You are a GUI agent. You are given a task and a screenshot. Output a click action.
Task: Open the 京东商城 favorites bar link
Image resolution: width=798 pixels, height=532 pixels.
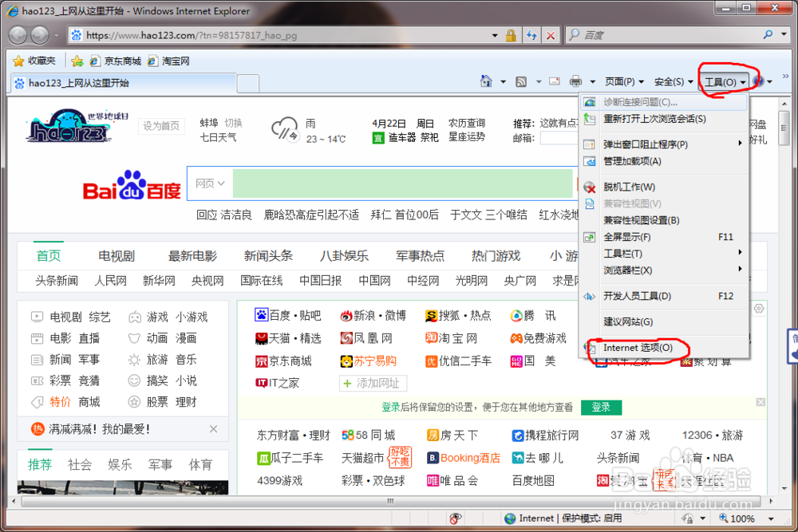116,61
